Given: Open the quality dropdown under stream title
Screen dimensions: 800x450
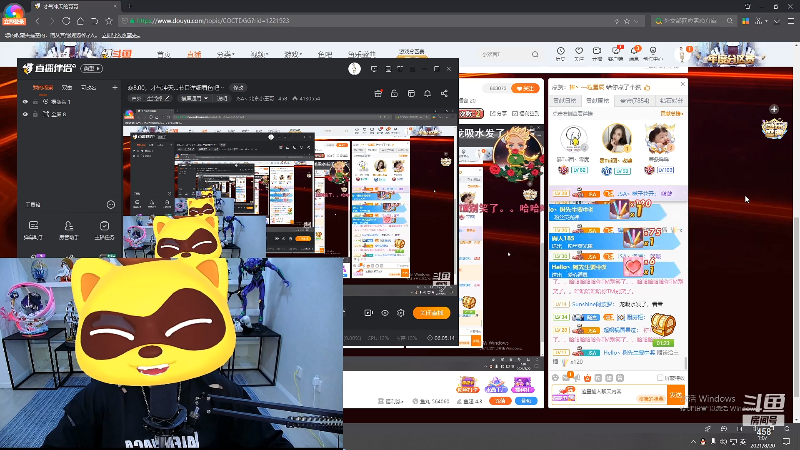Looking at the screenshot, I should pyautogui.click(x=194, y=98).
